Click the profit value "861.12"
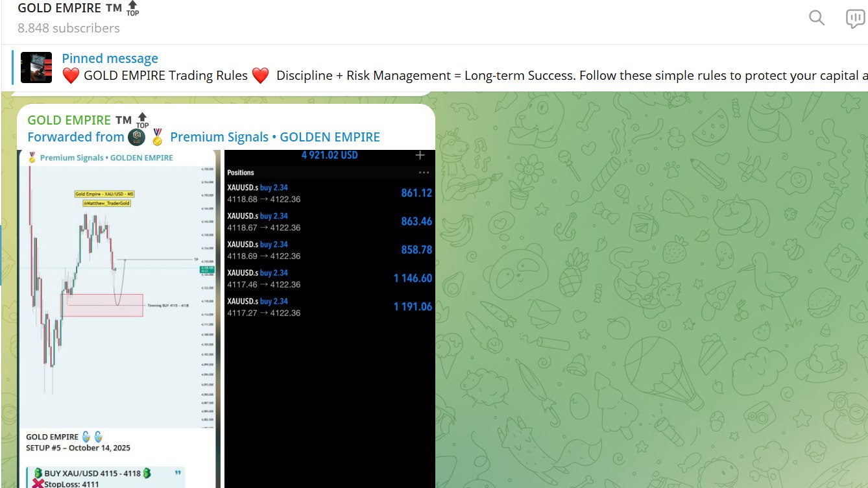868x488 pixels. [416, 193]
